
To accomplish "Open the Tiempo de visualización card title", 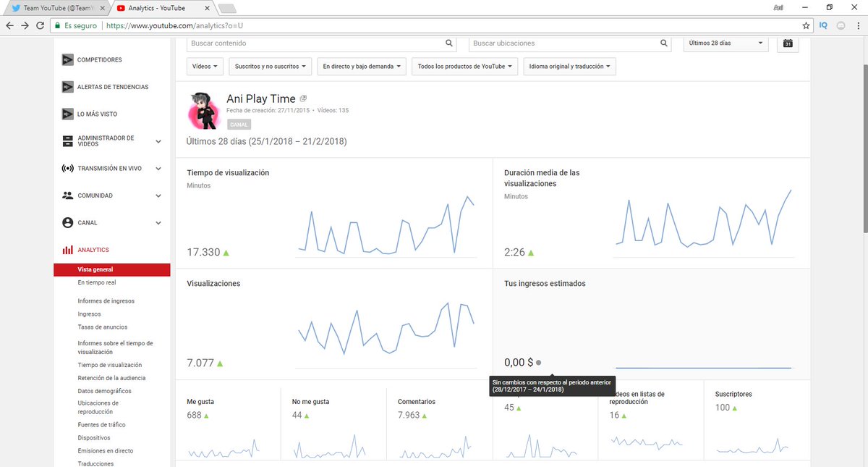I will click(x=228, y=173).
